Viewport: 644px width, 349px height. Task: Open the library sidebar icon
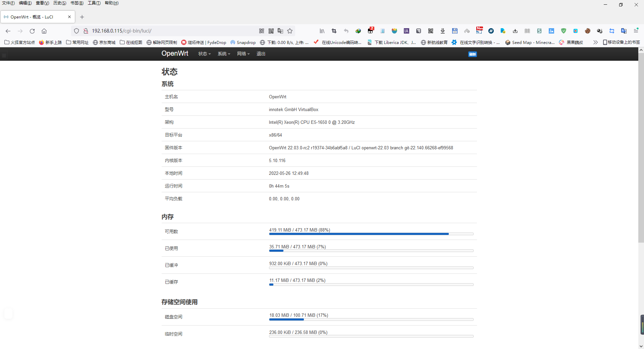coord(322,31)
